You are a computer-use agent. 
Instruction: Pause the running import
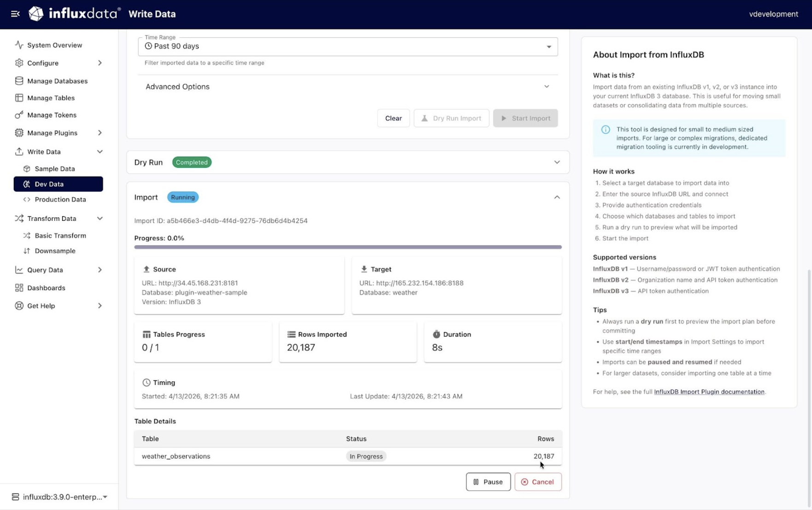488,482
